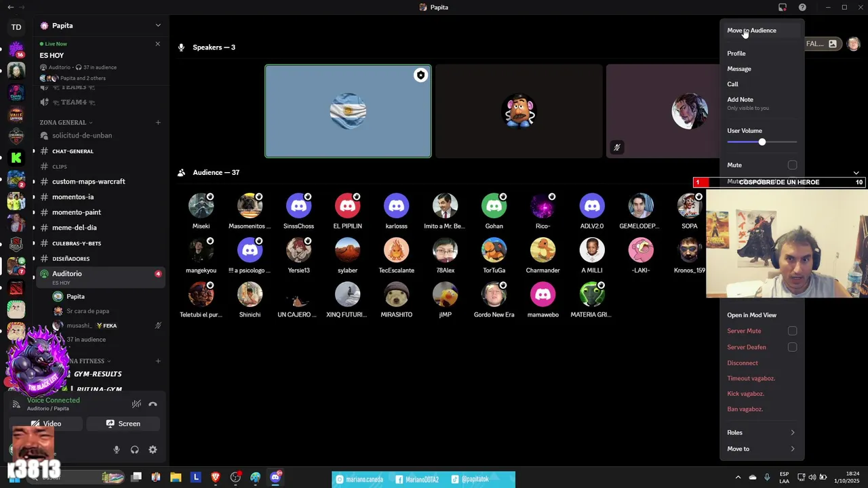Open Task View from the taskbar
The image size is (868, 488).
click(136, 477)
